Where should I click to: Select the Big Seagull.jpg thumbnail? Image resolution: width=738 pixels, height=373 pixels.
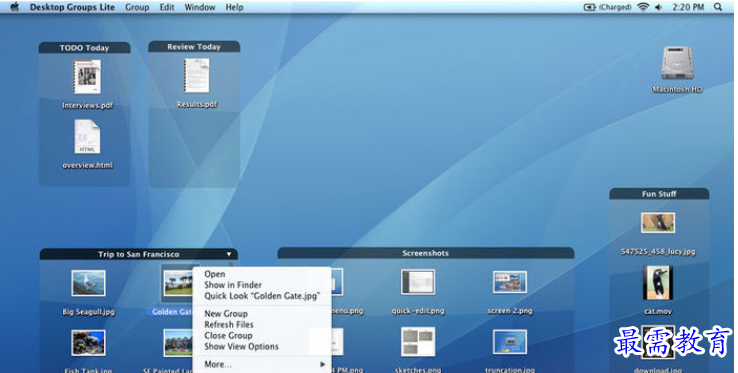tap(88, 283)
